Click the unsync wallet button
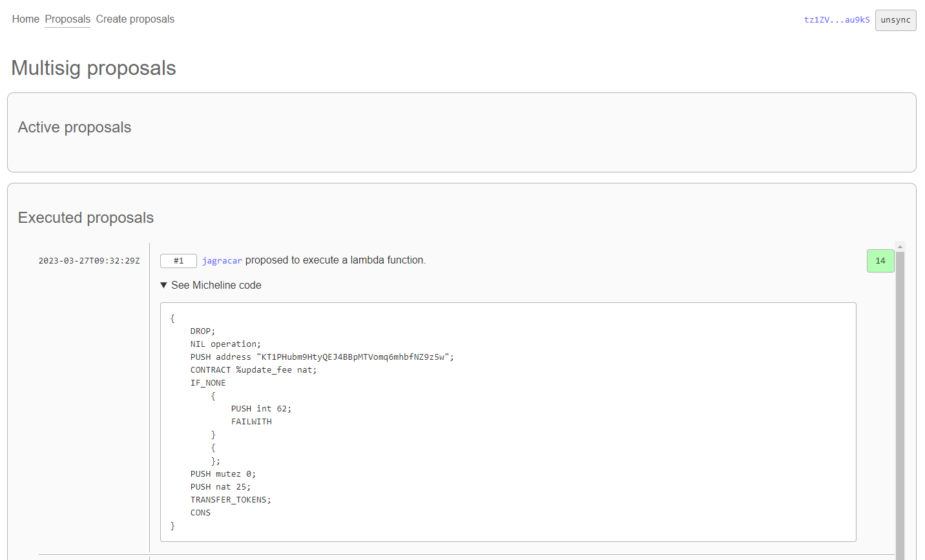This screenshot has height=560, width=925. click(x=895, y=20)
